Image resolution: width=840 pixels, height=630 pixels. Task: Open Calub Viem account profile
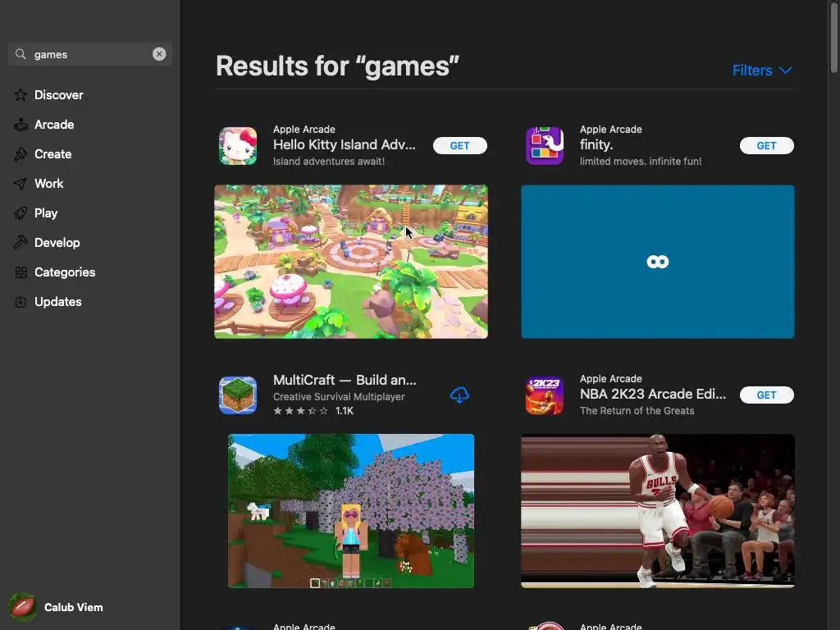click(57, 607)
